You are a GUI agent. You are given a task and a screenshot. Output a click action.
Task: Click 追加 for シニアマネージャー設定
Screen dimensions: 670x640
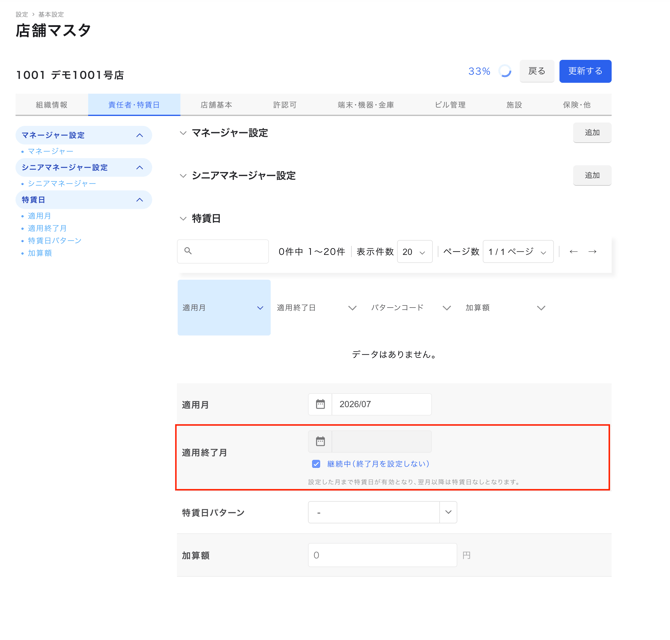[592, 175]
